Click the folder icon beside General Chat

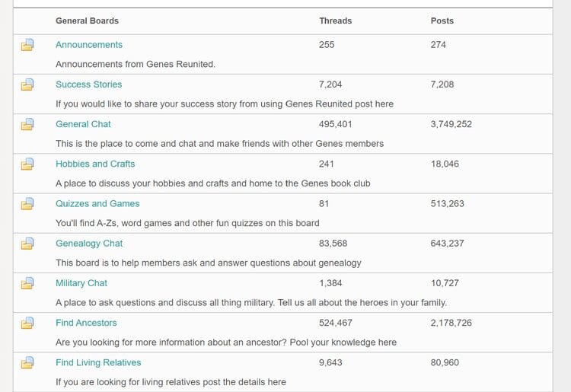[x=27, y=124]
